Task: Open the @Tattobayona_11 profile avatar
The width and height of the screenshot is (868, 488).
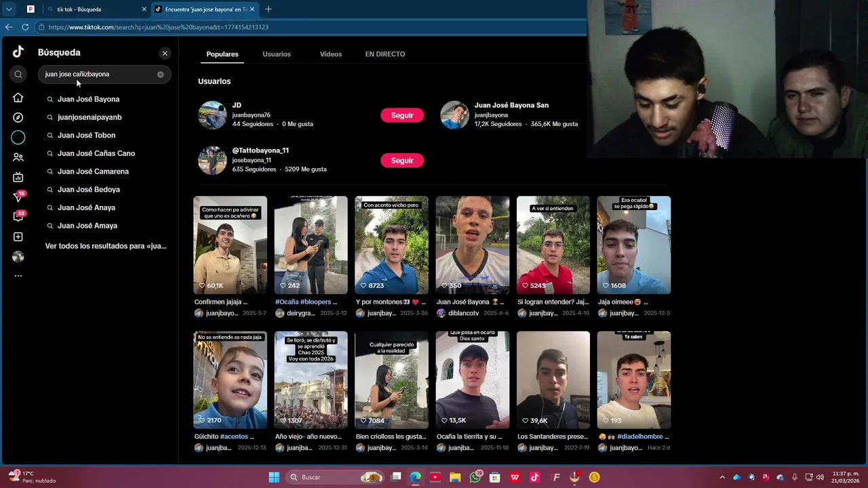Action: point(212,161)
